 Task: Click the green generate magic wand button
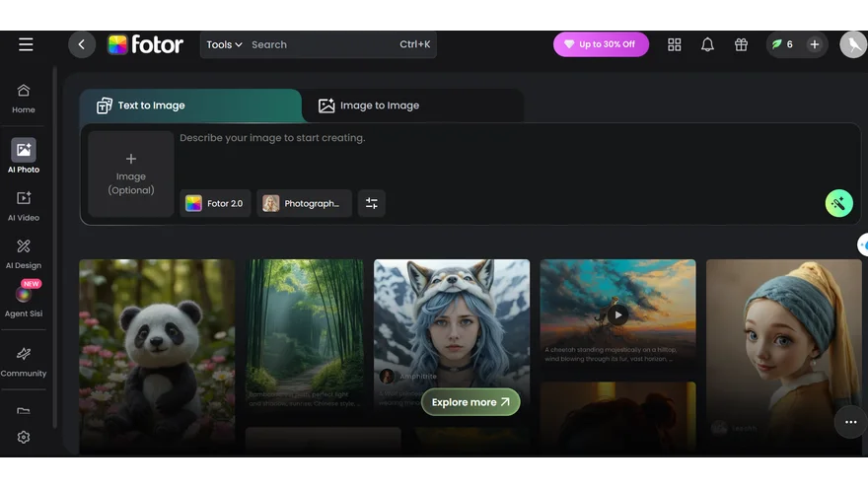(x=838, y=203)
